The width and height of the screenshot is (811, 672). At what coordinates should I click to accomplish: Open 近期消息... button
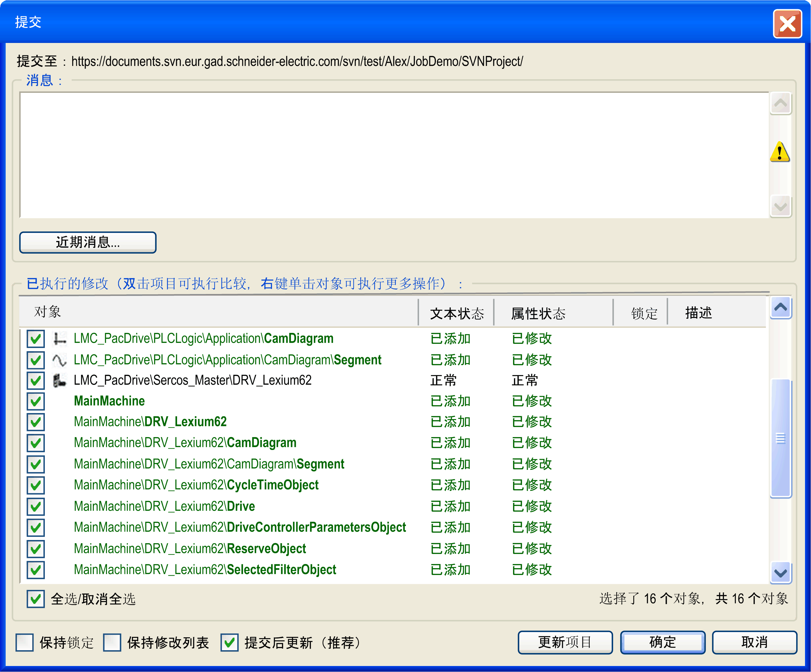pos(88,243)
